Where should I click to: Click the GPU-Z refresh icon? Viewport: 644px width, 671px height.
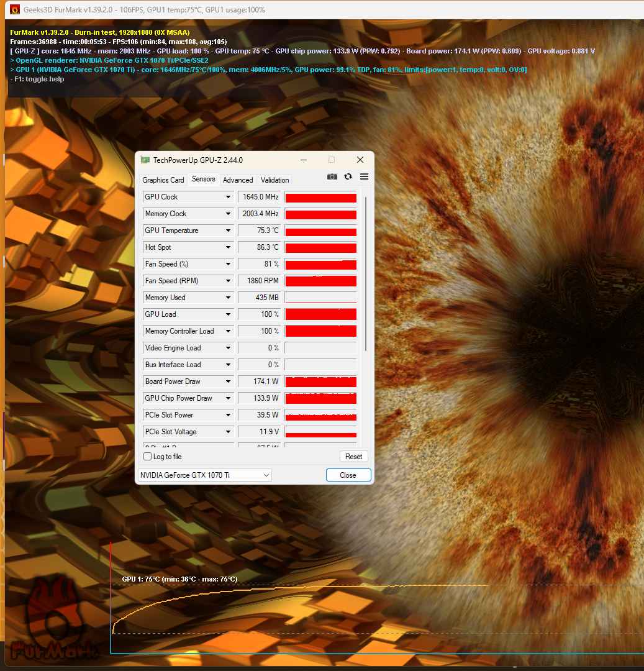click(348, 176)
